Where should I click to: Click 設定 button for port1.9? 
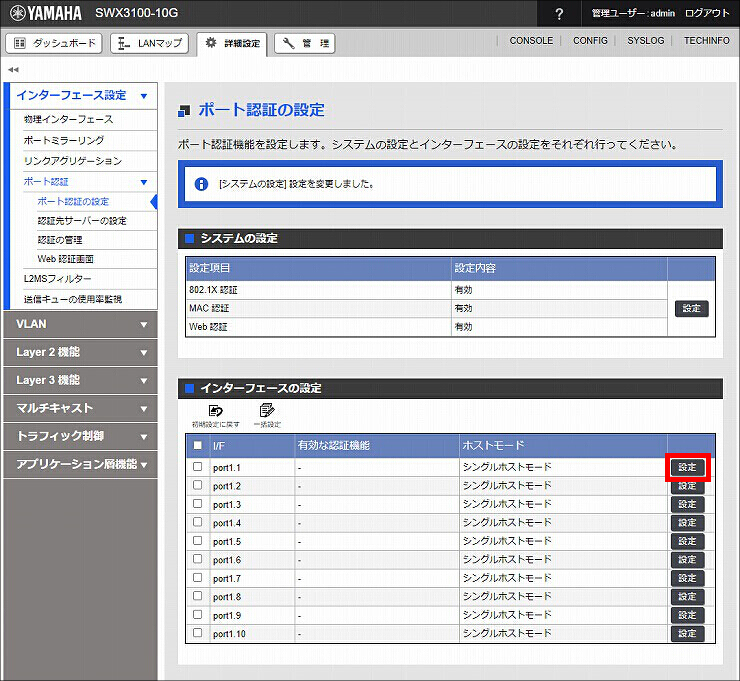tap(688, 615)
